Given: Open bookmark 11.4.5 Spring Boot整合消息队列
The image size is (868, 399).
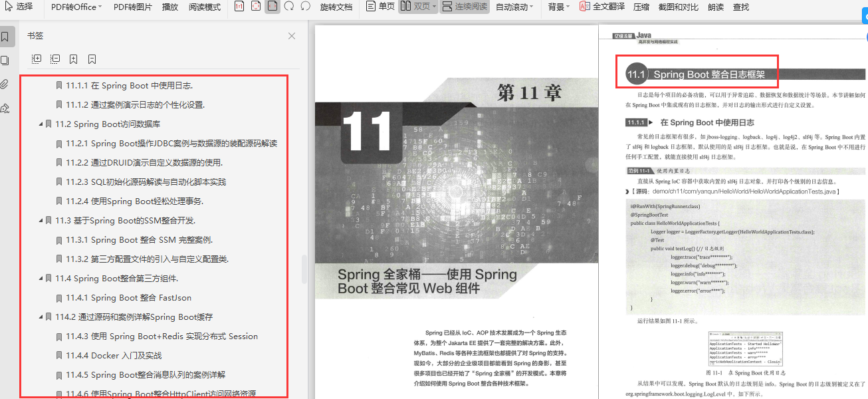Looking at the screenshot, I should pyautogui.click(x=146, y=375).
